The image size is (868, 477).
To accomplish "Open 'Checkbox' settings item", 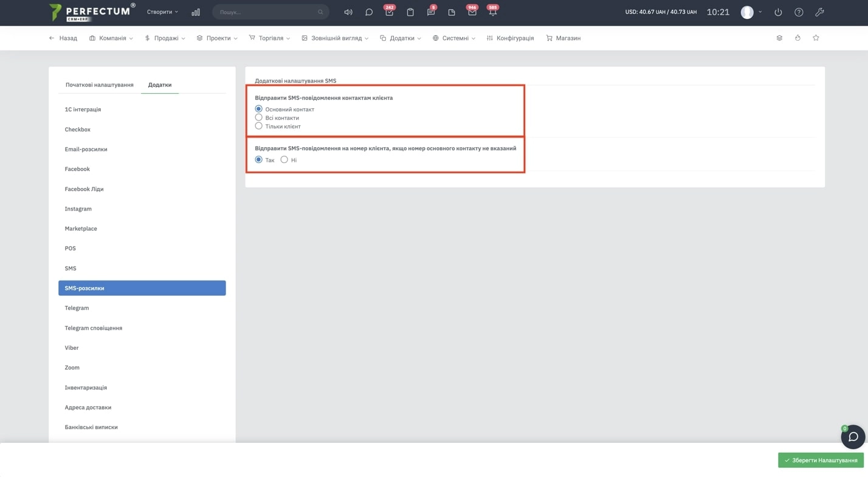I will coord(142,130).
